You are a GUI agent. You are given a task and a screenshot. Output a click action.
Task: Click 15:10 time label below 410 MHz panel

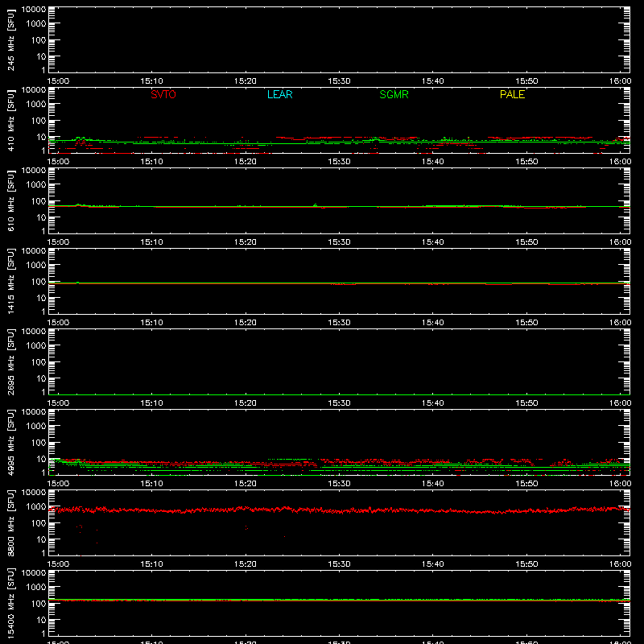click(x=151, y=162)
